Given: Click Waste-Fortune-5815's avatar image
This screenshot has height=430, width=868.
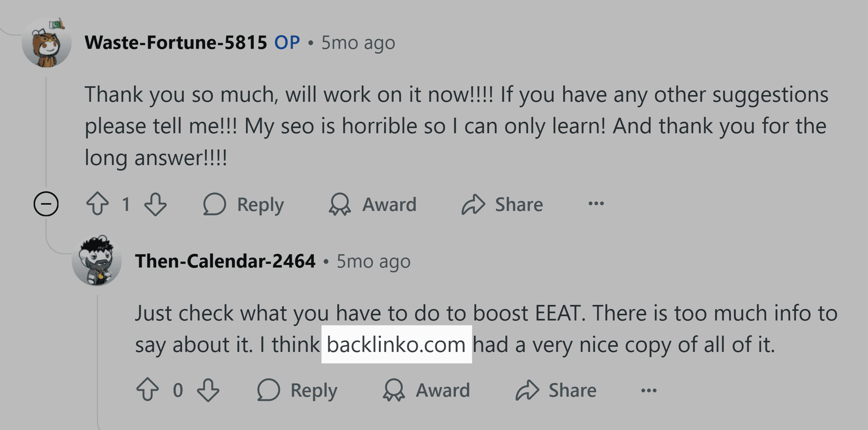Looking at the screenshot, I should (47, 43).
